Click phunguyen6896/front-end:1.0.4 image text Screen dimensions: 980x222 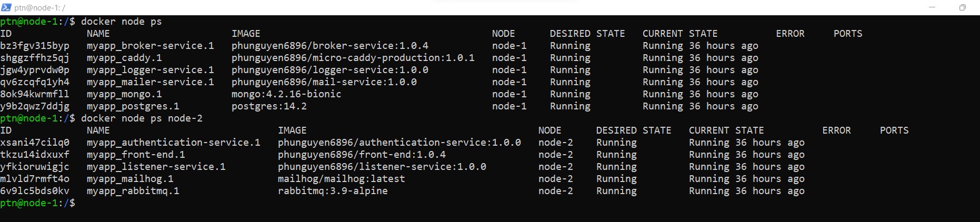coord(362,155)
